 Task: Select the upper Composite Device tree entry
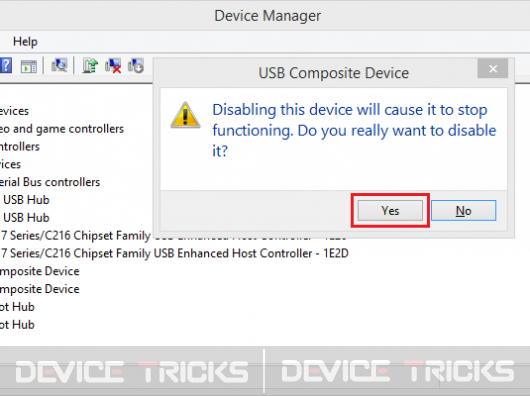[x=40, y=271]
